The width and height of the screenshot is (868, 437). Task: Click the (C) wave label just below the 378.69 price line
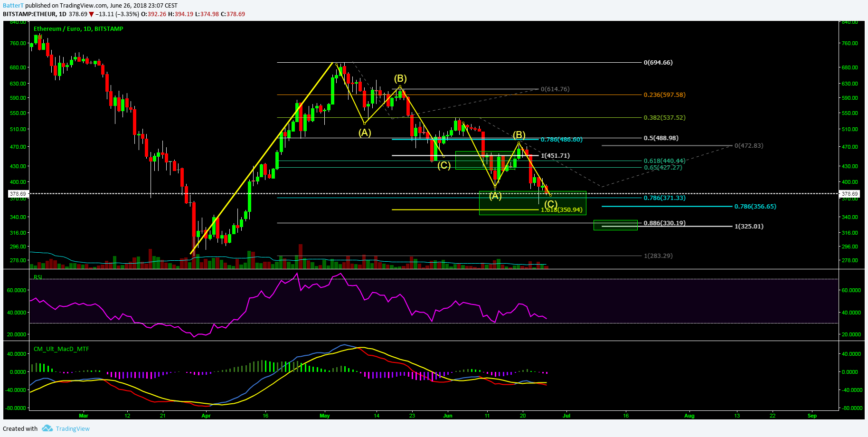click(x=550, y=204)
